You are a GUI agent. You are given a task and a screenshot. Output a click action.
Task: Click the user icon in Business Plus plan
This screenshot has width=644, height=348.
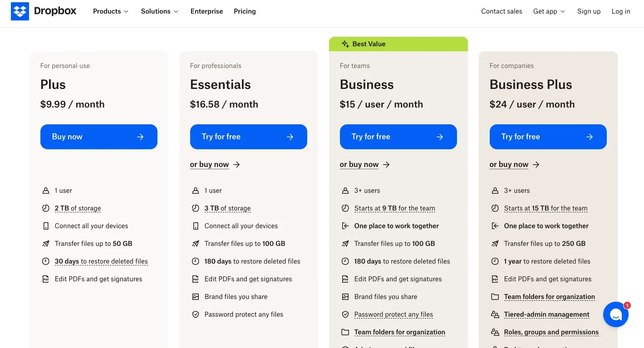(495, 191)
